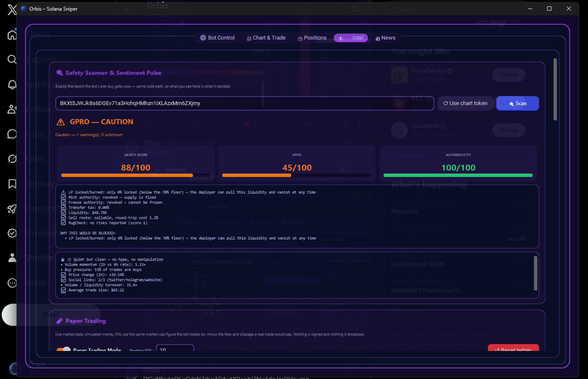Click the Reset ledger button
The image size is (588, 379).
pyautogui.click(x=513, y=349)
